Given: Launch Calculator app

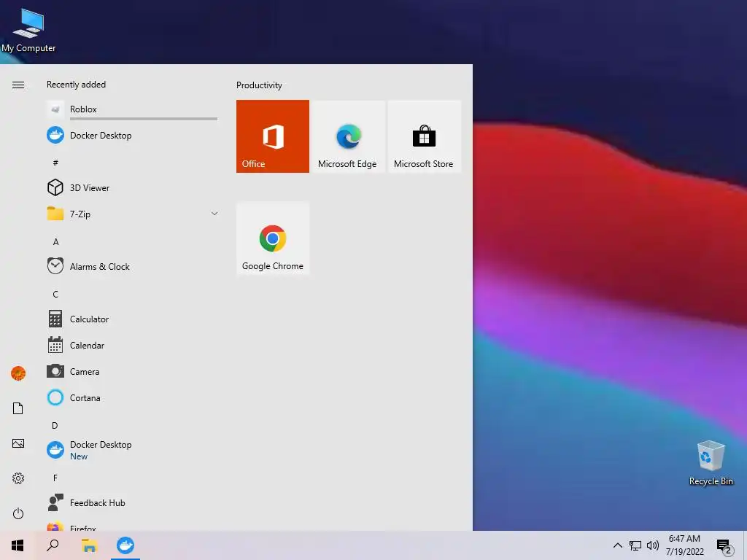Looking at the screenshot, I should pos(132,319).
